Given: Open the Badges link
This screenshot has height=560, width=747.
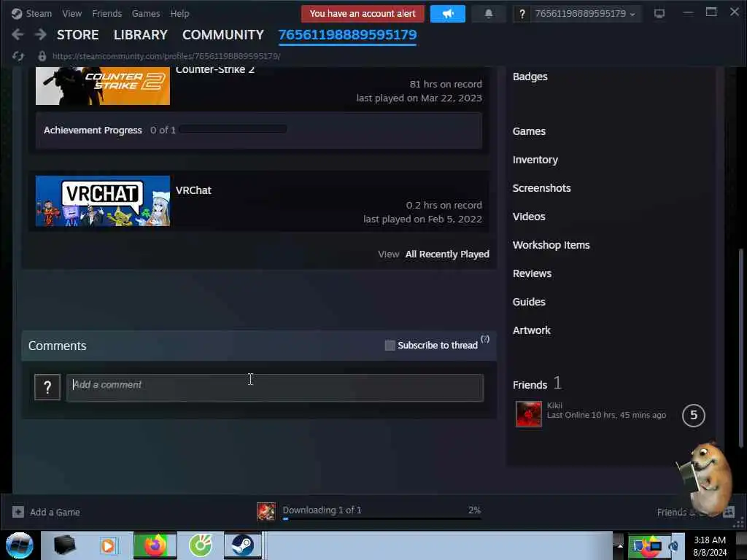Looking at the screenshot, I should [x=530, y=77].
